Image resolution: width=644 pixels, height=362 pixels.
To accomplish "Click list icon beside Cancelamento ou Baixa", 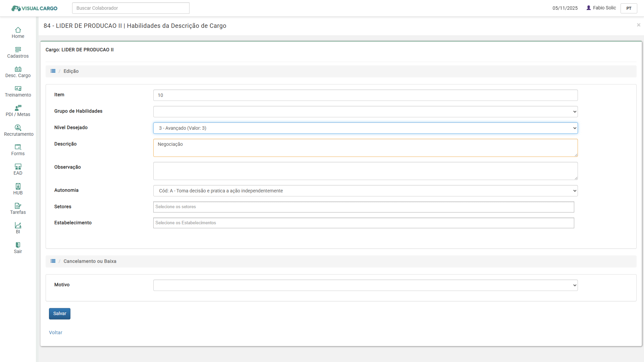I will [53, 261].
